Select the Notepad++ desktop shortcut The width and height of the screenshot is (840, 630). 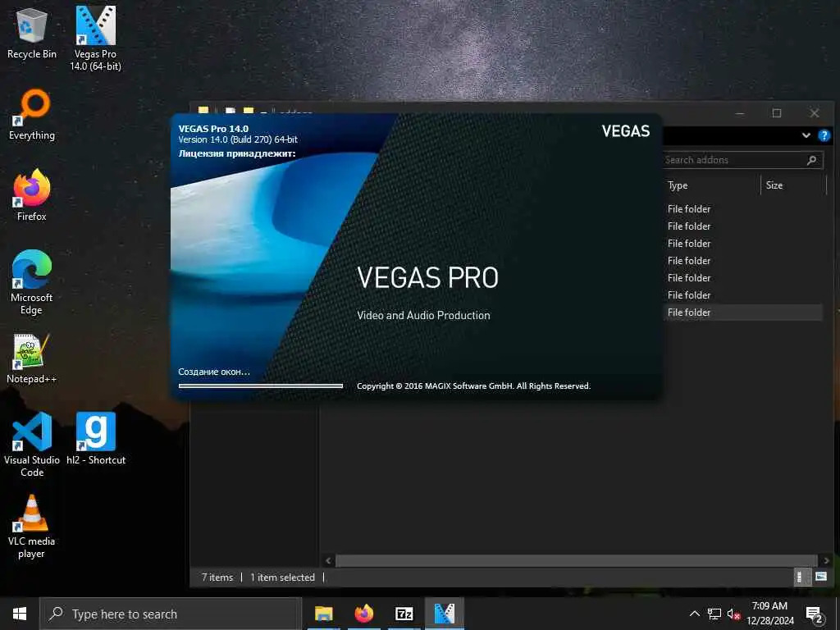(x=32, y=358)
